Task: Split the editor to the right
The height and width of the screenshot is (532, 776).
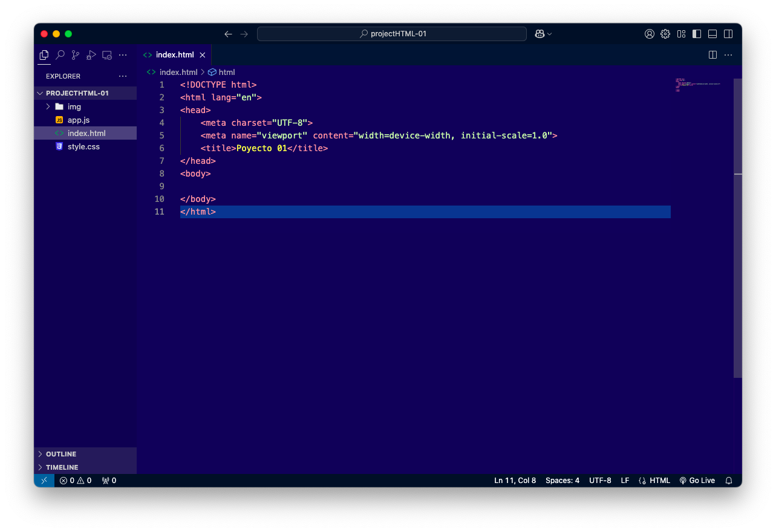Action: 712,55
